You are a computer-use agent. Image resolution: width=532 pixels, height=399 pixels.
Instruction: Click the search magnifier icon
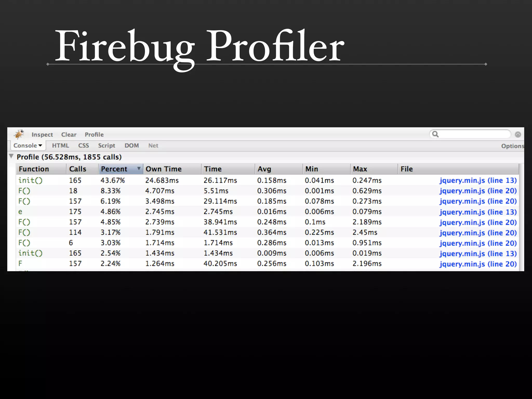coord(435,134)
